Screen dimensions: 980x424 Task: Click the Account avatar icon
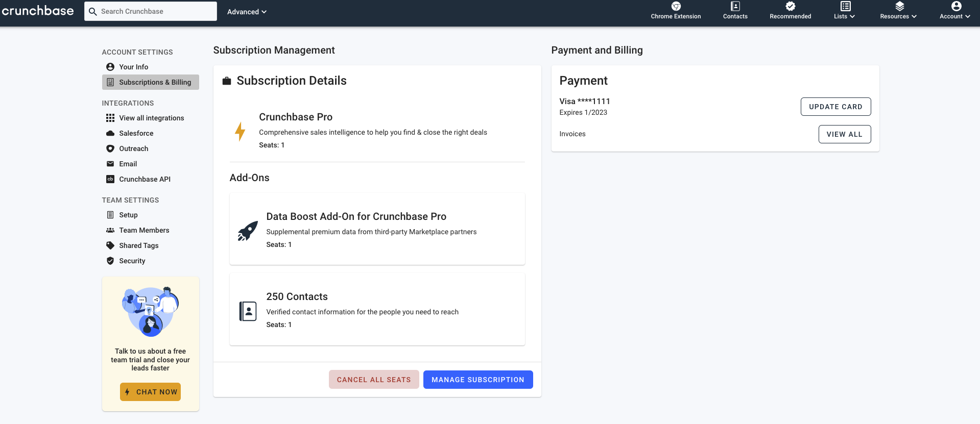pos(956,6)
